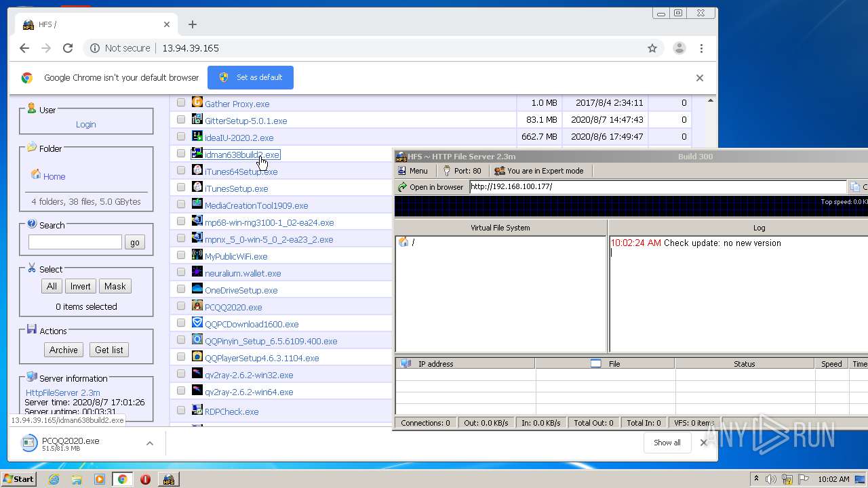The height and width of the screenshot is (488, 868).
Task: Open Opera browser from taskbar
Action: pyautogui.click(x=145, y=479)
